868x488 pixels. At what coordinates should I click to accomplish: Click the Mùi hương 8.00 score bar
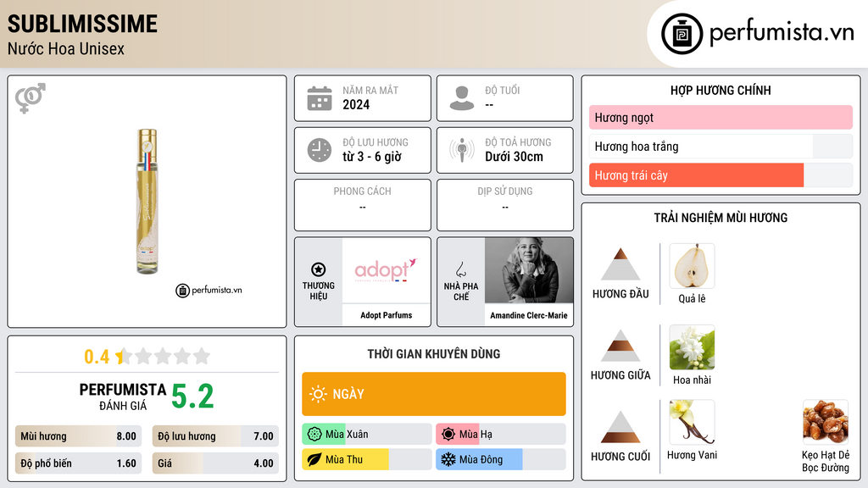(78, 436)
